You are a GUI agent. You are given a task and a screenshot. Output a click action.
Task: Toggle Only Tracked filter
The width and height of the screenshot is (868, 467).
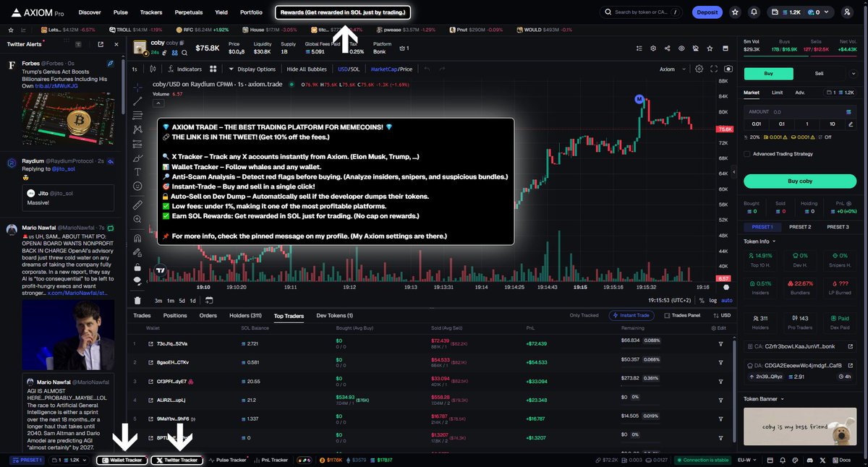point(584,316)
